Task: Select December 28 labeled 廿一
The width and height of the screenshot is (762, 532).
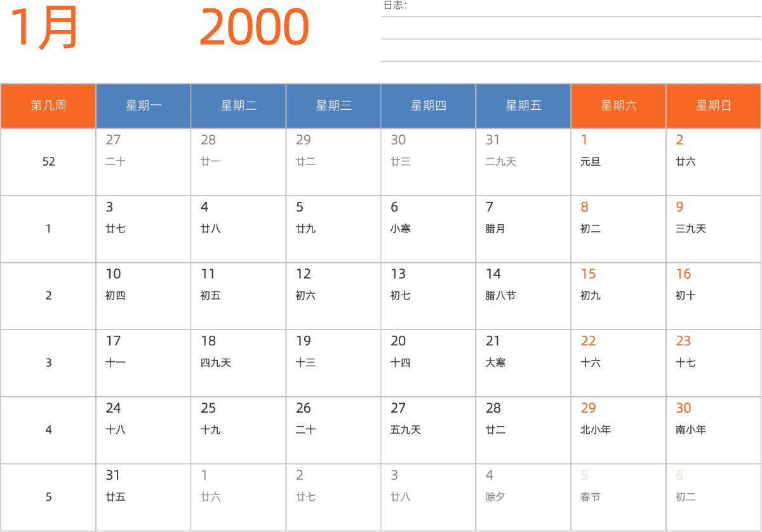Action: pos(238,162)
